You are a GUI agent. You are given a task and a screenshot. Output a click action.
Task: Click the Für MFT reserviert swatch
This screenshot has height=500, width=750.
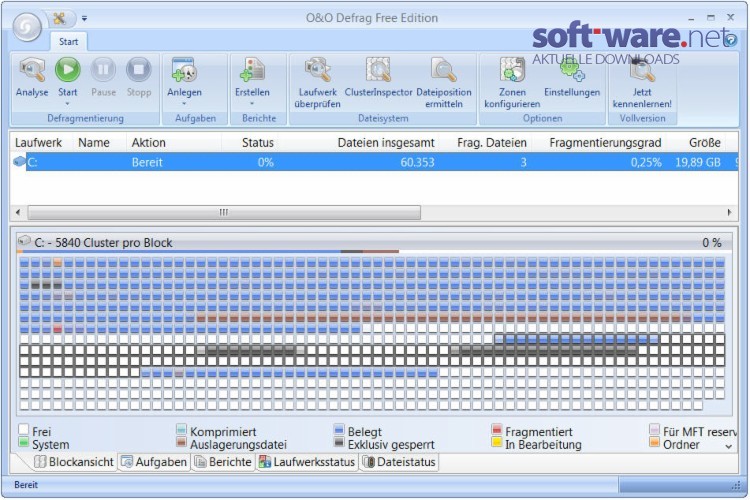tap(655, 429)
